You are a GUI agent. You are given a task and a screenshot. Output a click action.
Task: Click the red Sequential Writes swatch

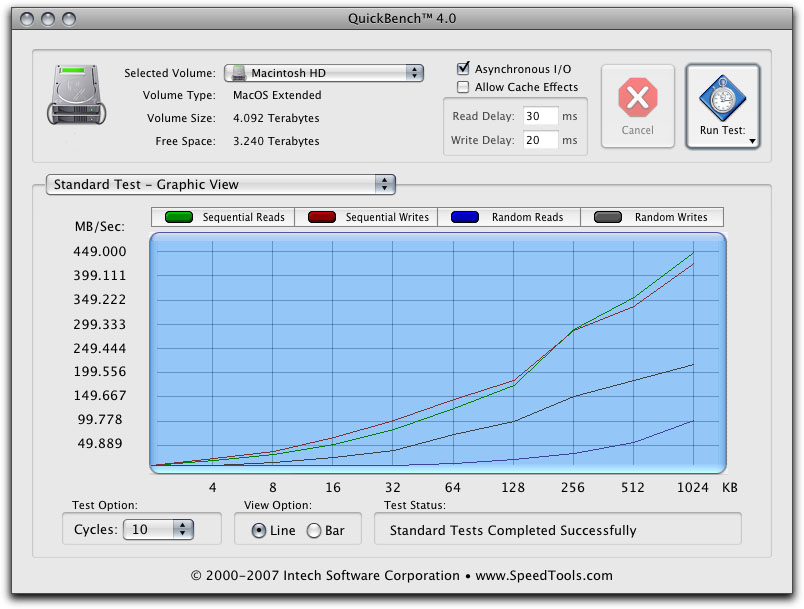322,217
